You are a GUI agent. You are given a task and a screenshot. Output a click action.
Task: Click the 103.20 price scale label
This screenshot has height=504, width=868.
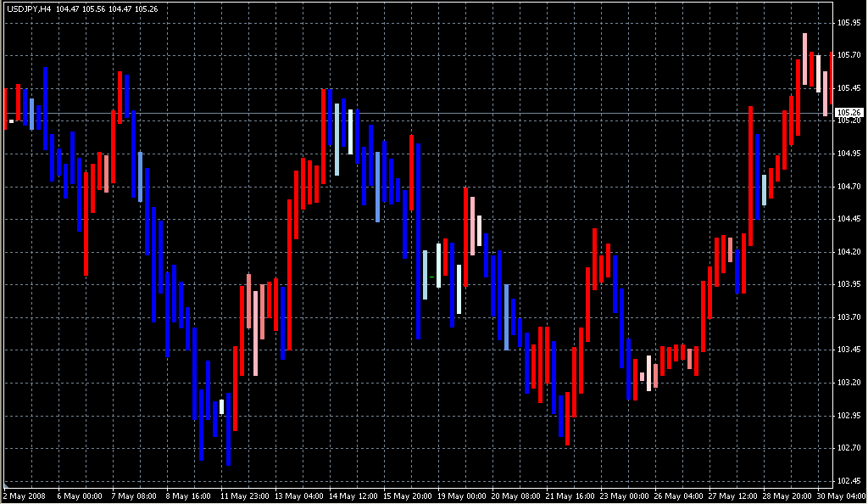click(x=849, y=383)
